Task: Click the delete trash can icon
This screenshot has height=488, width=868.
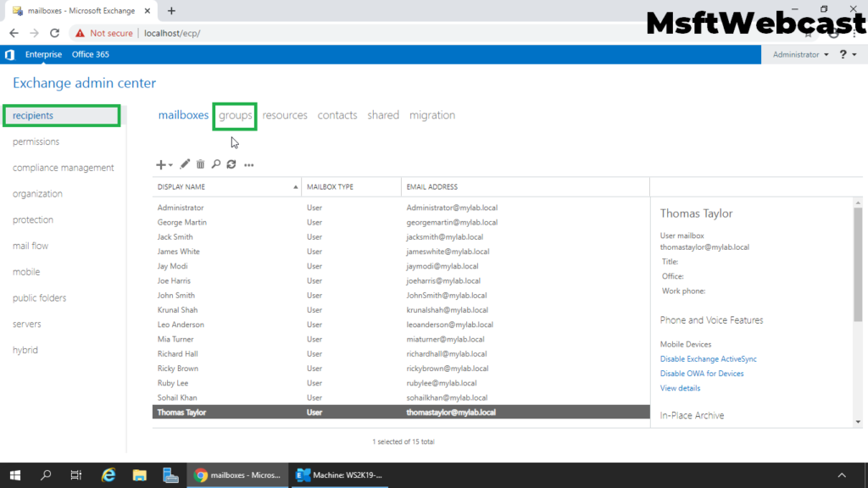Action: tap(200, 164)
